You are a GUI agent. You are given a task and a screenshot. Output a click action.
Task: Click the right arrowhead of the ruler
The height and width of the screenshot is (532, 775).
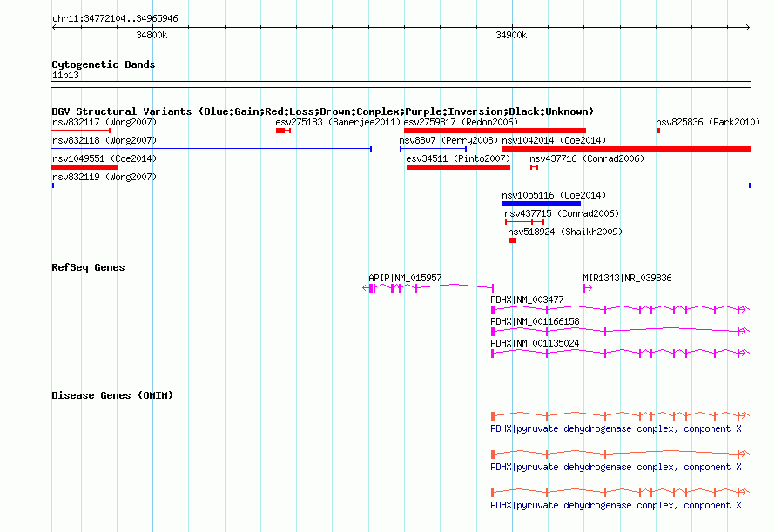point(748,28)
